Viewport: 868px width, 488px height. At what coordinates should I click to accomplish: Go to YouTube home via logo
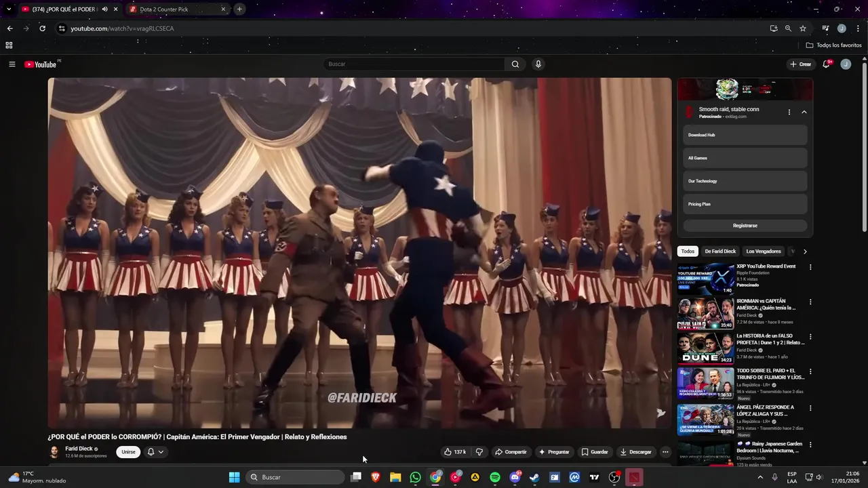[41, 64]
